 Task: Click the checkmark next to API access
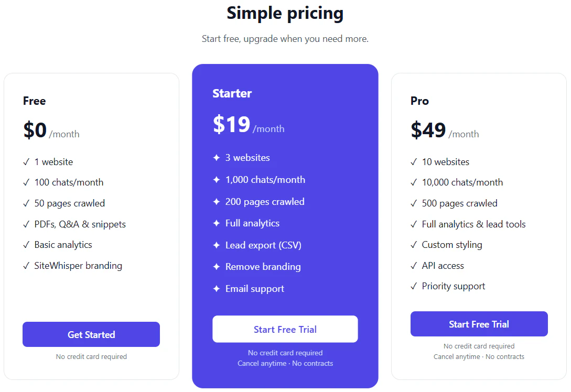(x=413, y=266)
